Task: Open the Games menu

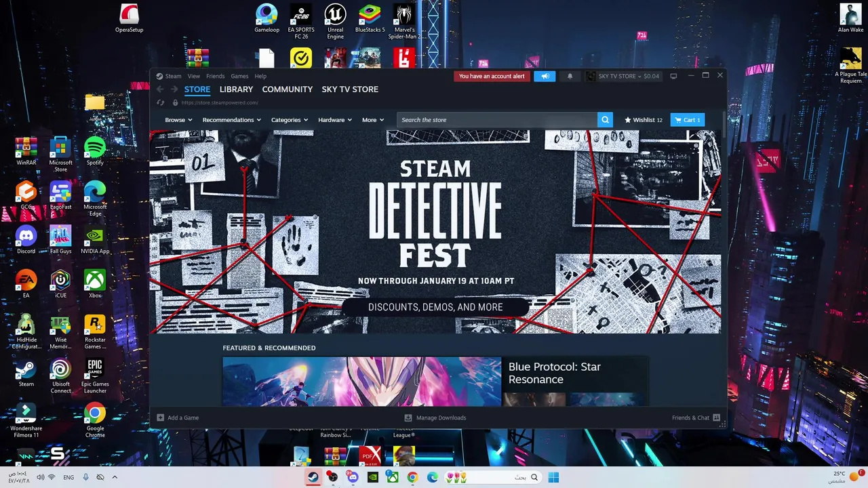Action: click(239, 76)
